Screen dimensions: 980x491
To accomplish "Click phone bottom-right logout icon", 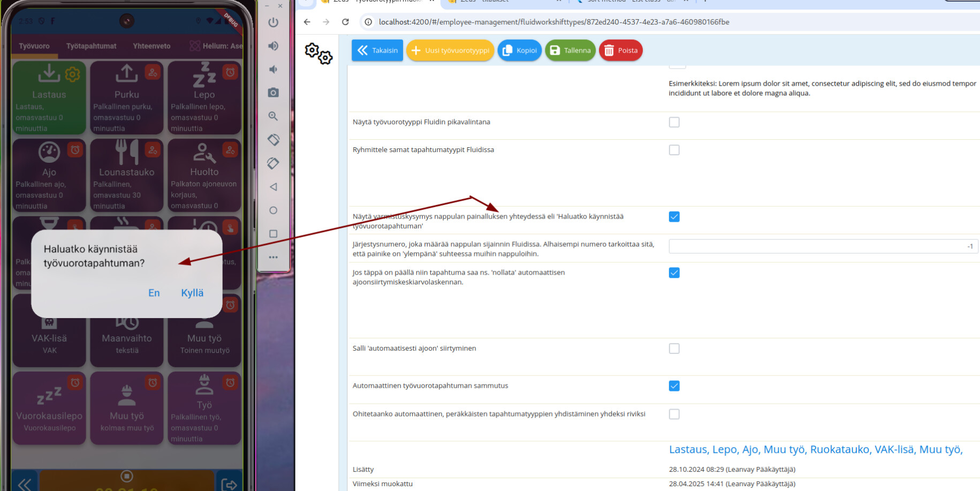I will 229,482.
